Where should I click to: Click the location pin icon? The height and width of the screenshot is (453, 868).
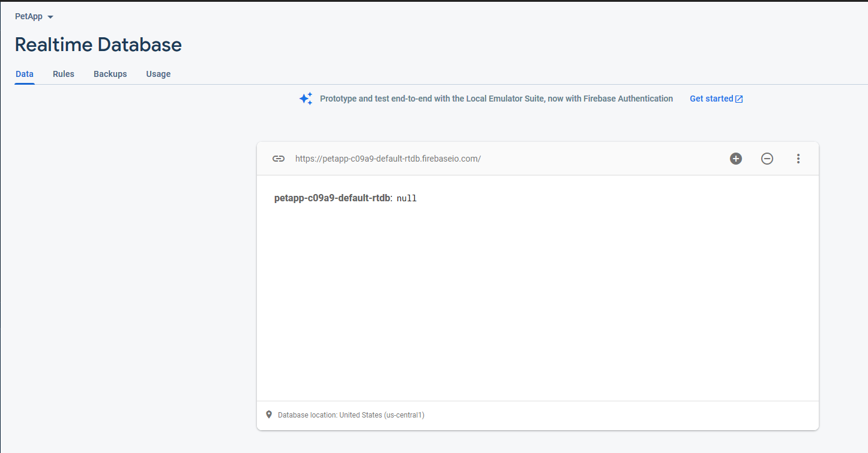(269, 415)
